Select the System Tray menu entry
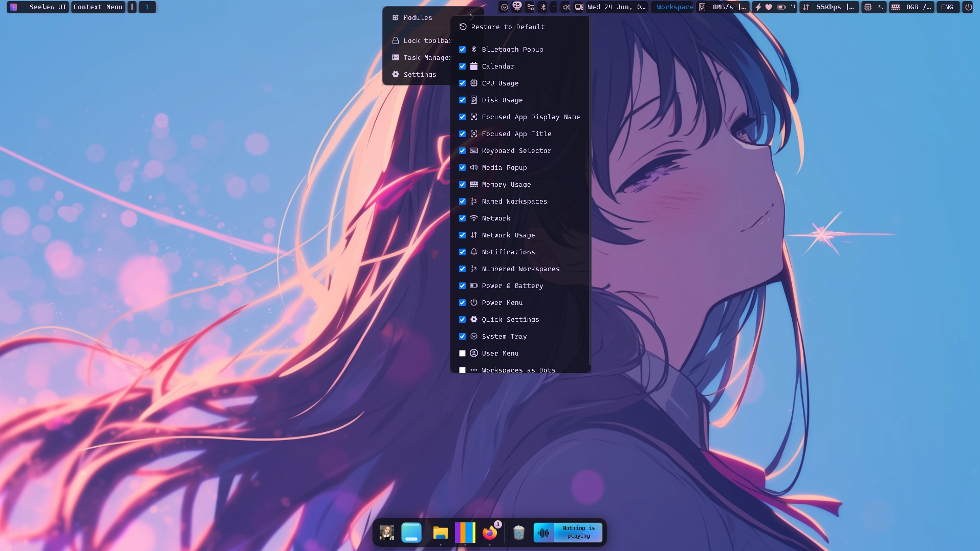 (x=520, y=336)
